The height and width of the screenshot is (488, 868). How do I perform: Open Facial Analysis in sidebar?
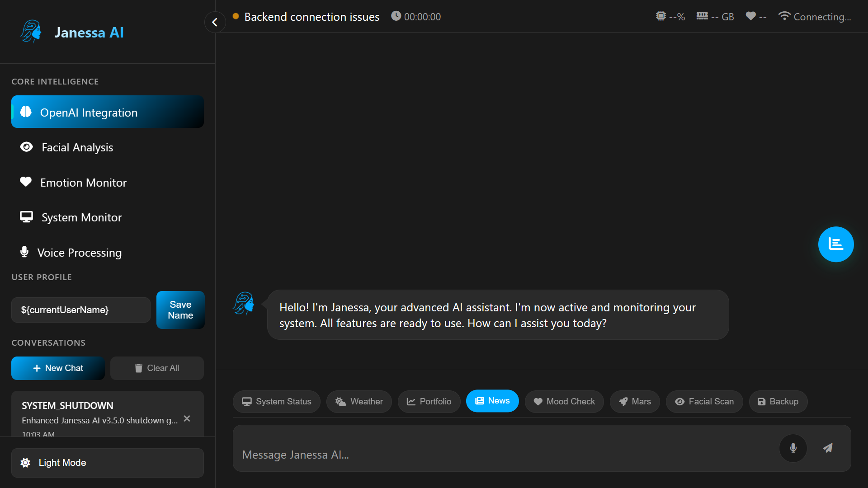(x=77, y=147)
